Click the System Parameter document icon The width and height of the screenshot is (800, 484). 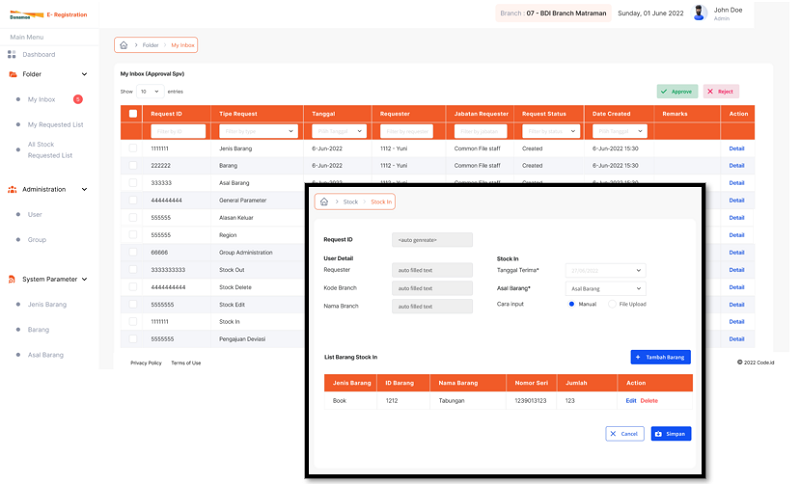(12, 279)
